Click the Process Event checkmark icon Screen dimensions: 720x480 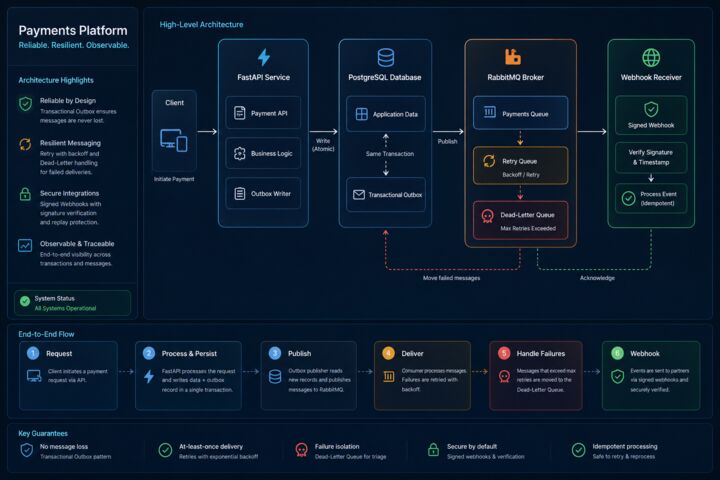click(629, 198)
